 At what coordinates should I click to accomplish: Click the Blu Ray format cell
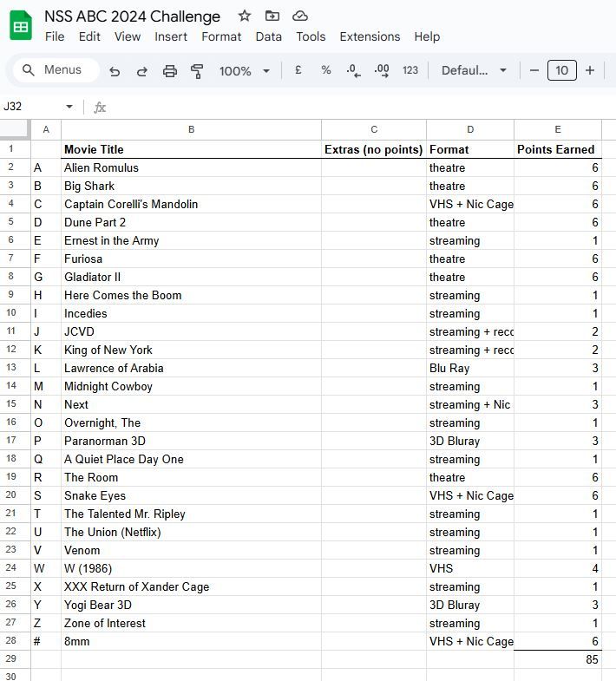pos(470,369)
